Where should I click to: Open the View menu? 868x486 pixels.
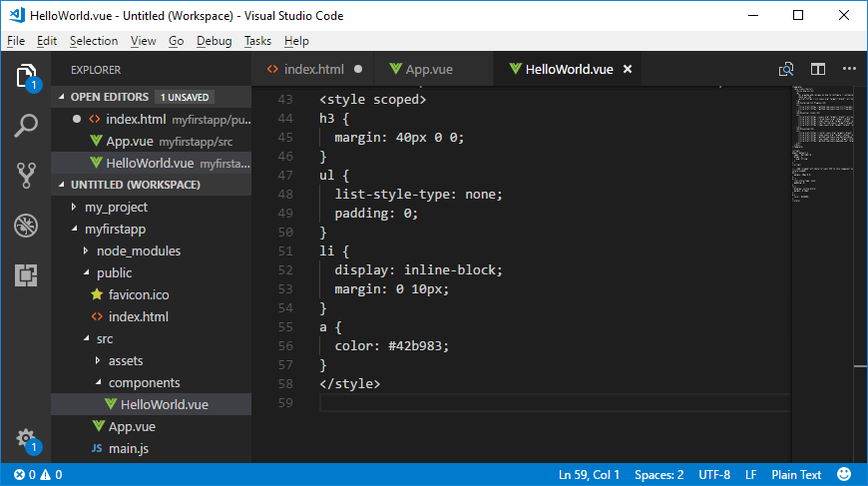click(x=143, y=41)
